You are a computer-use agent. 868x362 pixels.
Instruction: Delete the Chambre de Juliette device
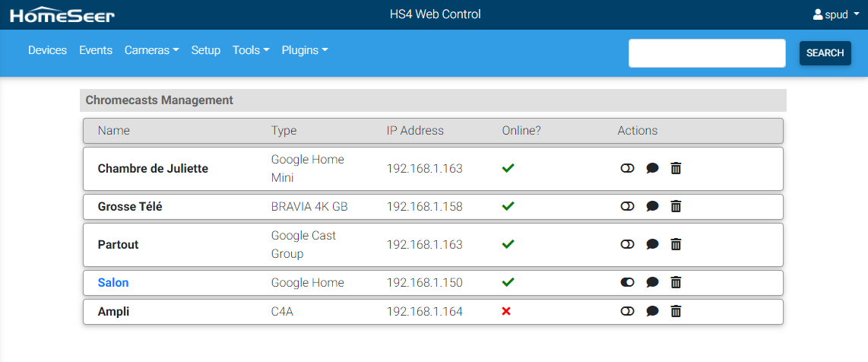tap(676, 169)
